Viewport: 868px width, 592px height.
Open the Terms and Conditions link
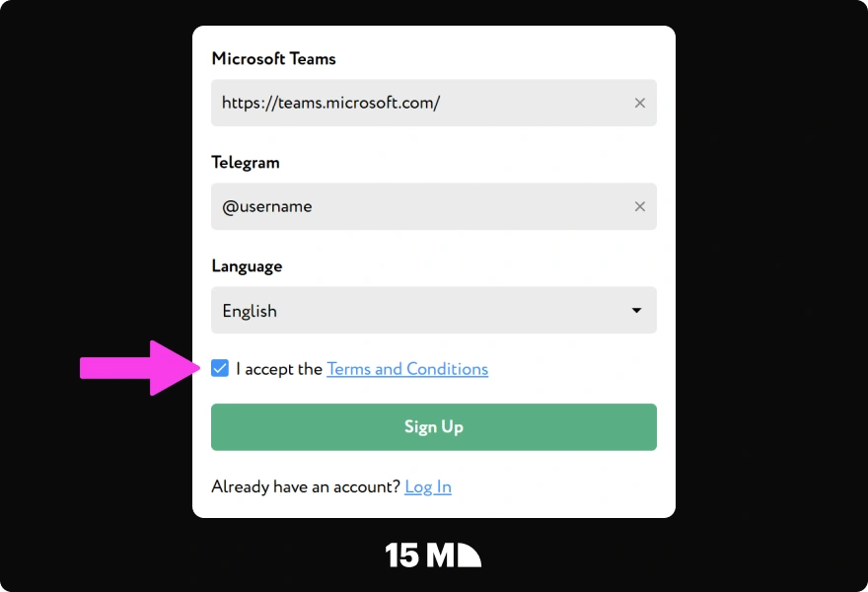(x=407, y=369)
